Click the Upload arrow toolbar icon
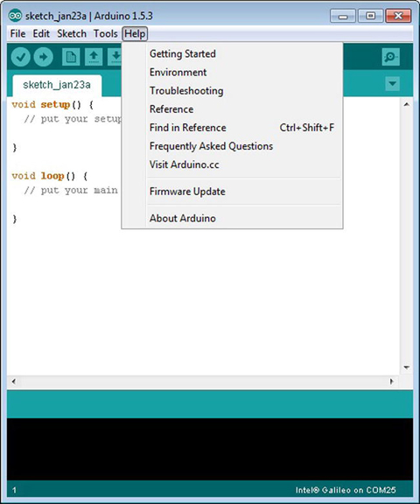Image resolution: width=420 pixels, height=504 pixels. pos(44,57)
